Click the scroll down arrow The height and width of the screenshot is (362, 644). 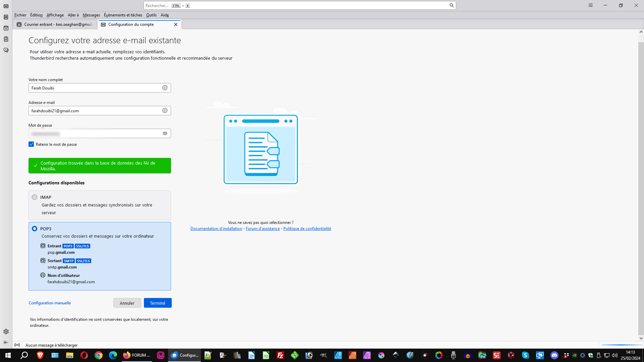641,338
